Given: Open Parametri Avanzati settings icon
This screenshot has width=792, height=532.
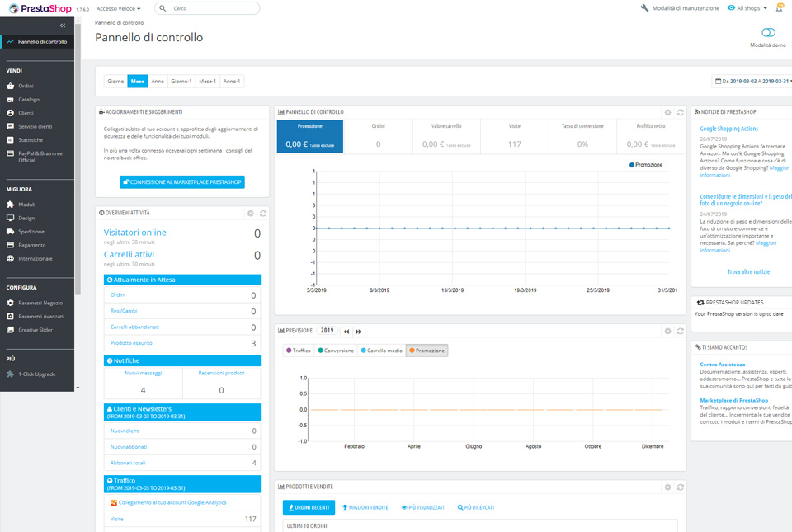Looking at the screenshot, I should (x=10, y=317).
